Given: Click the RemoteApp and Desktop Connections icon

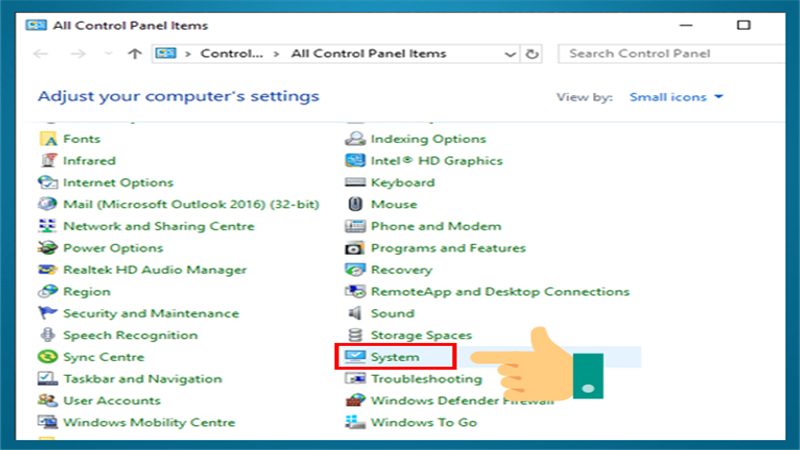Looking at the screenshot, I should (x=355, y=291).
